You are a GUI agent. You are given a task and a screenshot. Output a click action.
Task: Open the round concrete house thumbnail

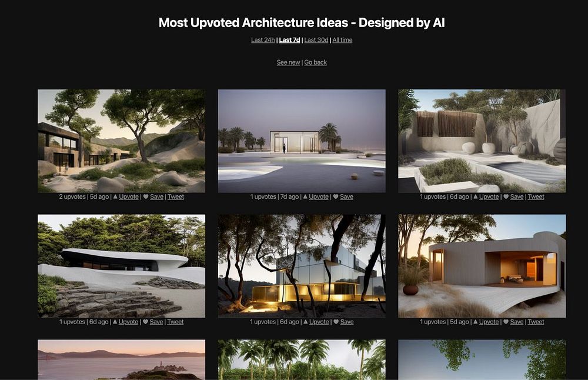coord(482,266)
